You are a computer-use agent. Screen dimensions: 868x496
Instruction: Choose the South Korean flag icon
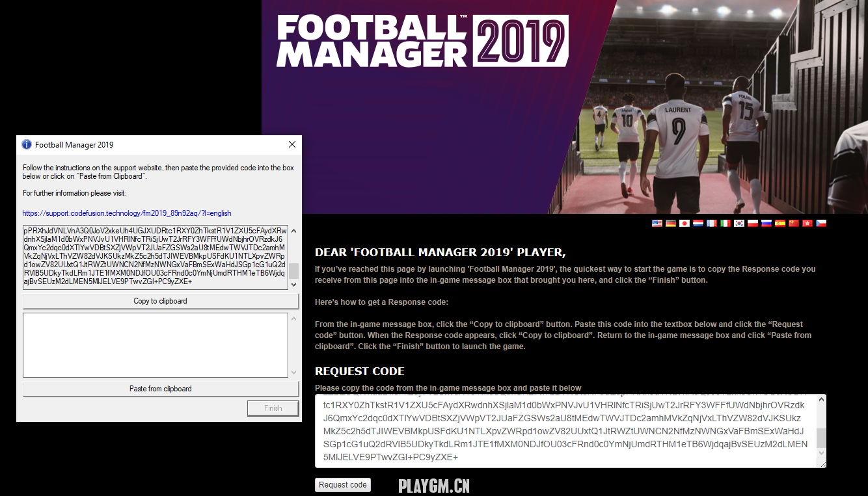tap(739, 224)
